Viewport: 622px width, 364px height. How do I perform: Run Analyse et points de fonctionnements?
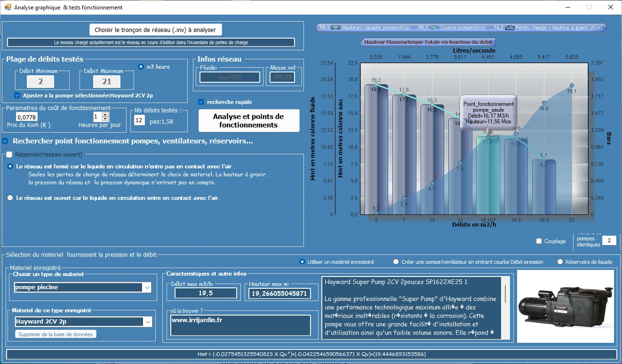(249, 120)
